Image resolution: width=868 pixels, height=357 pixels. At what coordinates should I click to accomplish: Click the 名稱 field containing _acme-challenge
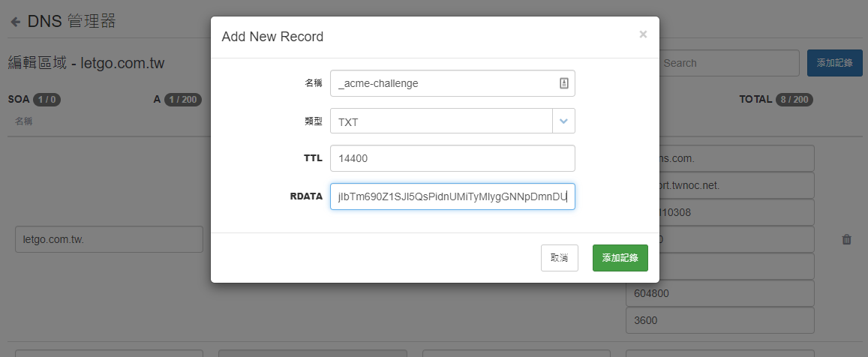click(x=443, y=83)
